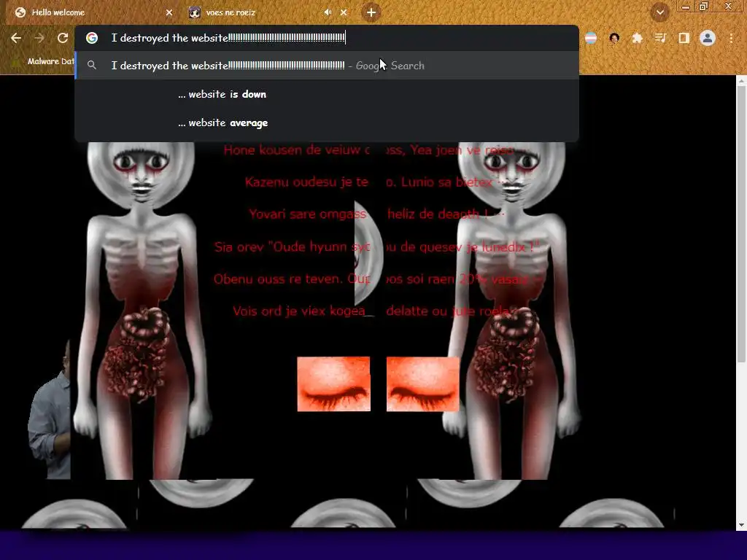
Task: Select the 'I destroyed the website' Google Search suggestion
Action: (327, 65)
